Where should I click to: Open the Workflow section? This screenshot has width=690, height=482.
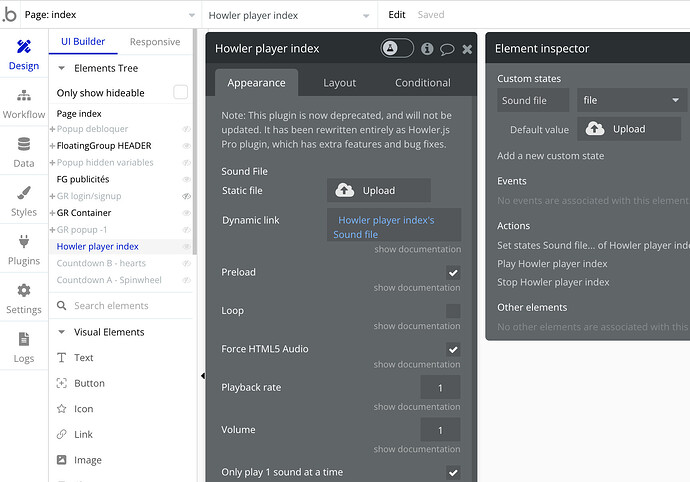click(x=23, y=103)
